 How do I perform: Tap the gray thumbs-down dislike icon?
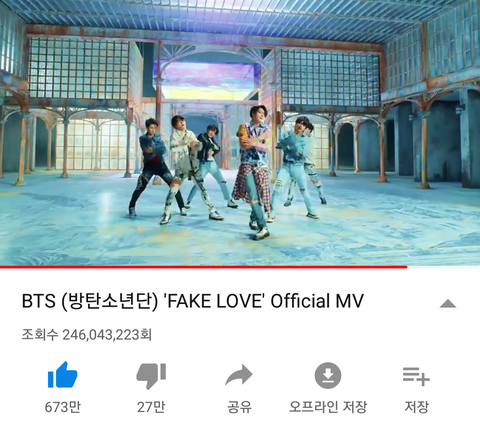pyautogui.click(x=151, y=376)
